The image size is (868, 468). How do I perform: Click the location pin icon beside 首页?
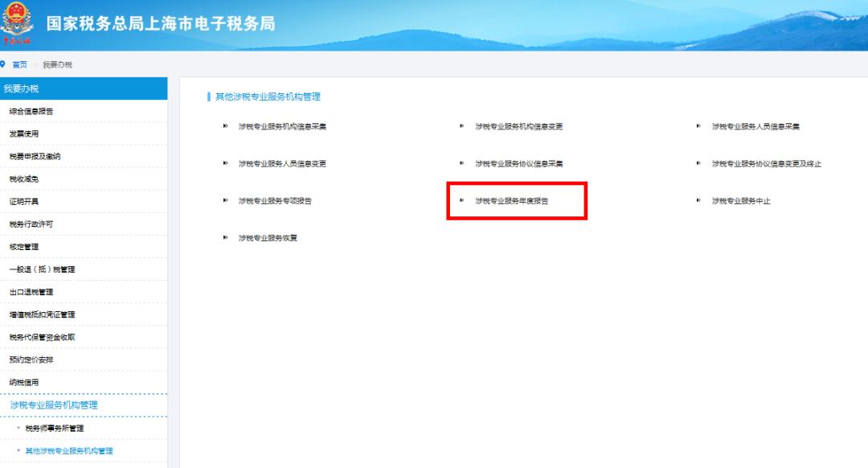coord(4,64)
